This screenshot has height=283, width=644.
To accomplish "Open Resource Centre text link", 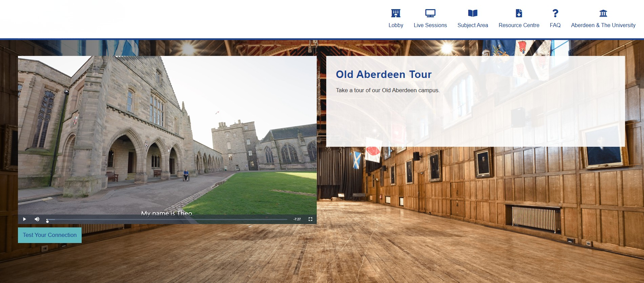I will 519,25.
